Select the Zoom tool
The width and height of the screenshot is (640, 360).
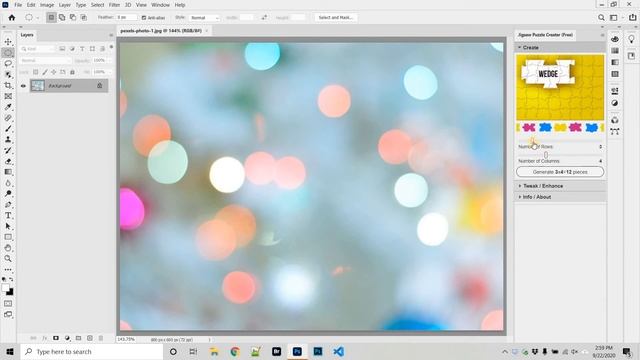coord(8,258)
